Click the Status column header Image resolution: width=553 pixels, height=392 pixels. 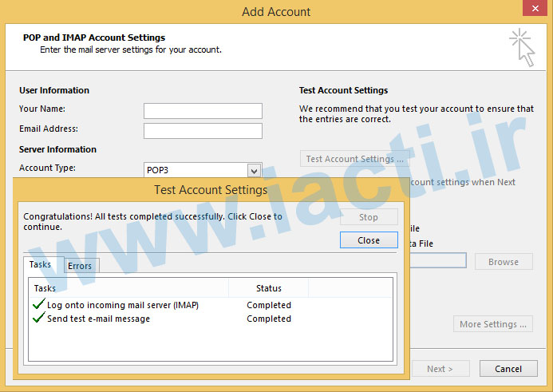[x=268, y=288]
